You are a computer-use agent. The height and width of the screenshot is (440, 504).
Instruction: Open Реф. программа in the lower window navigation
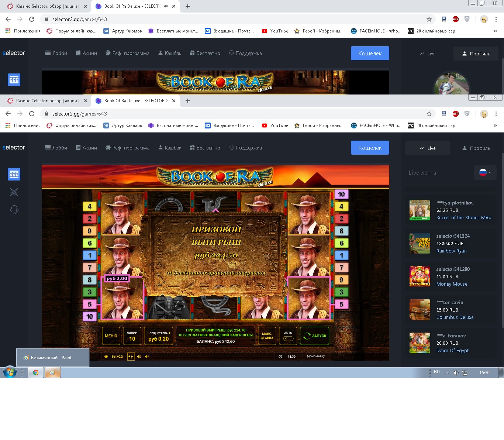point(127,148)
